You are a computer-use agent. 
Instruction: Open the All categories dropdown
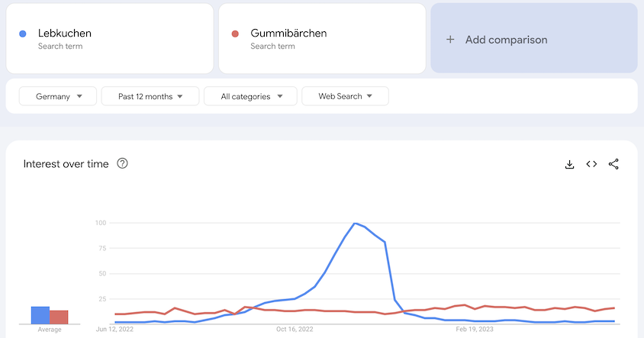coord(250,96)
